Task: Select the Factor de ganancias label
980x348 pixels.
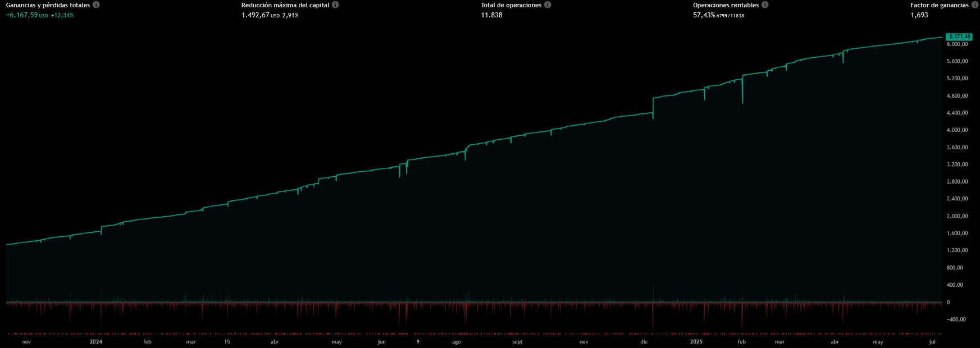Action: tap(939, 5)
